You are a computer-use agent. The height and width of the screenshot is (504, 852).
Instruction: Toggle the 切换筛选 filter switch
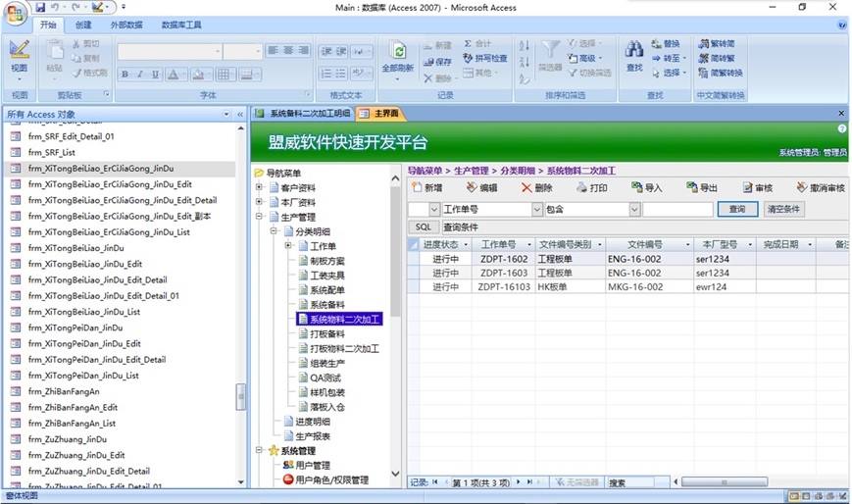pos(590,73)
